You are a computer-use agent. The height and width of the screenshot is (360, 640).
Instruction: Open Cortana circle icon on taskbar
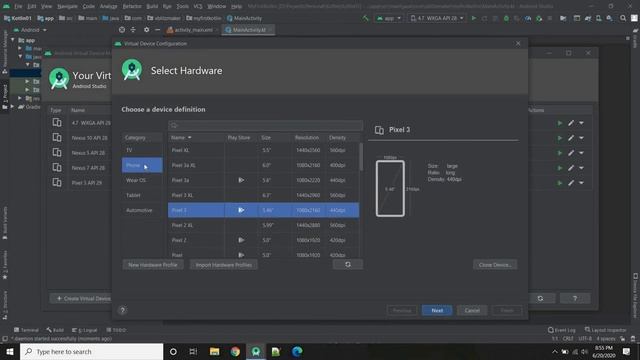pos(173,351)
